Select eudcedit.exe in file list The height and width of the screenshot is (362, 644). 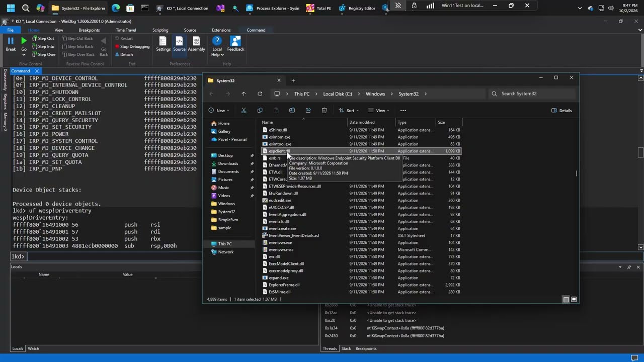[280, 200]
